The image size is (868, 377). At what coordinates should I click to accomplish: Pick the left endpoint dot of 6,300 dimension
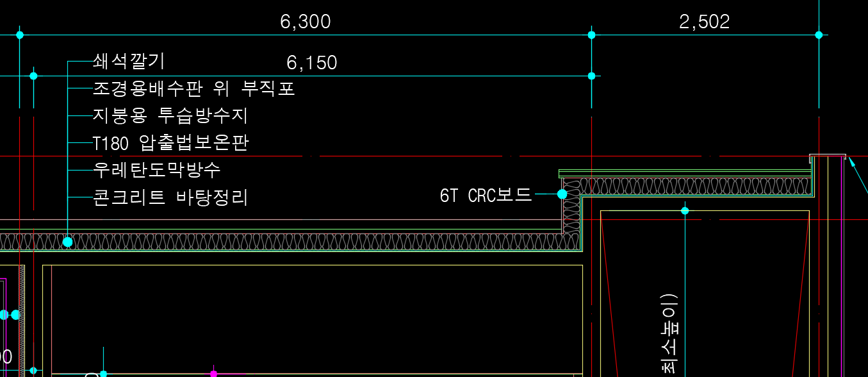[x=20, y=35]
